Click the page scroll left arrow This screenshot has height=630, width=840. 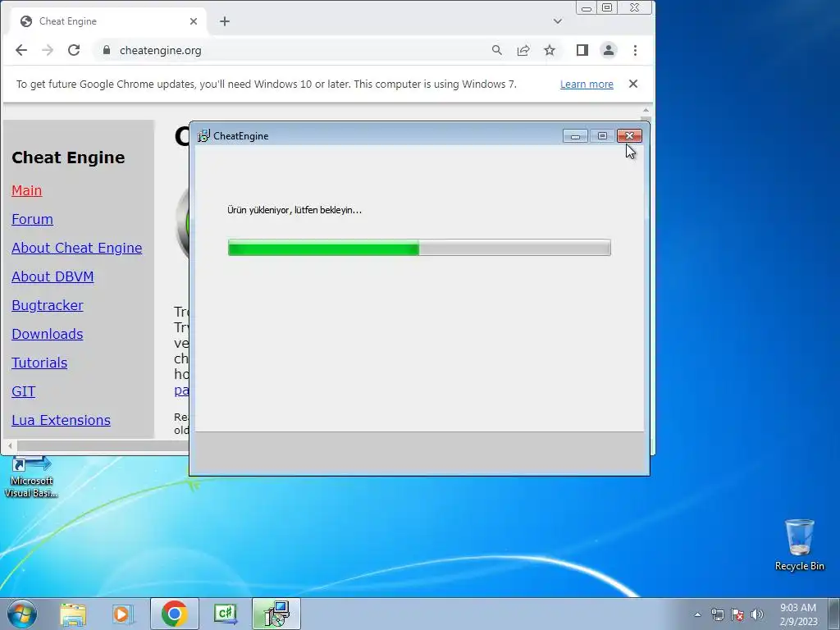pos(10,445)
